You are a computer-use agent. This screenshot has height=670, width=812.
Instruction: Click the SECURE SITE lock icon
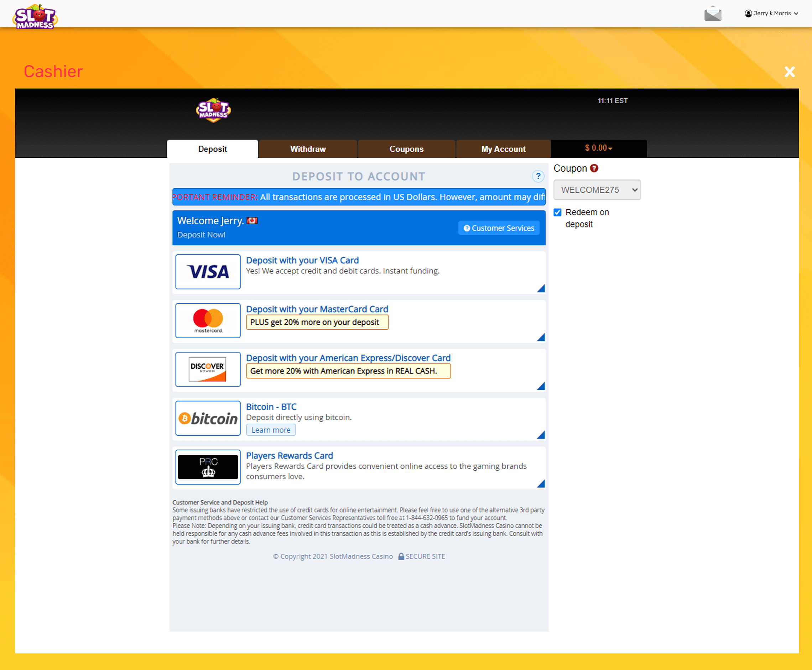point(401,556)
